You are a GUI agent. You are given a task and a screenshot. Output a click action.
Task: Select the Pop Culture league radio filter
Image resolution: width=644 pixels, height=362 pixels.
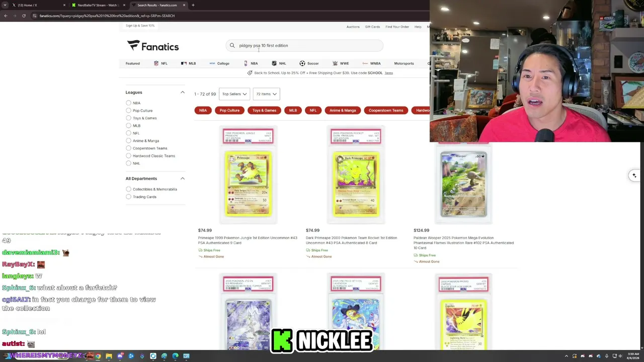128,111
